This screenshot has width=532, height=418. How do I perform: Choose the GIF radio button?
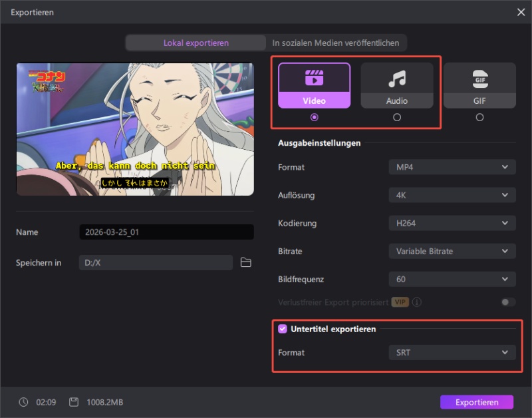coord(479,117)
